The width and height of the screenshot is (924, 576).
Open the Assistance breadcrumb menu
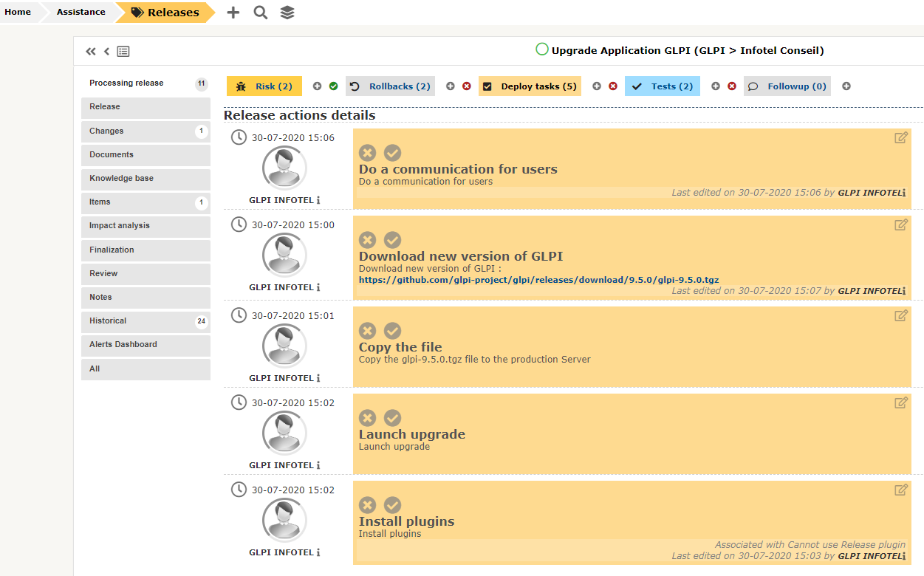tap(81, 12)
